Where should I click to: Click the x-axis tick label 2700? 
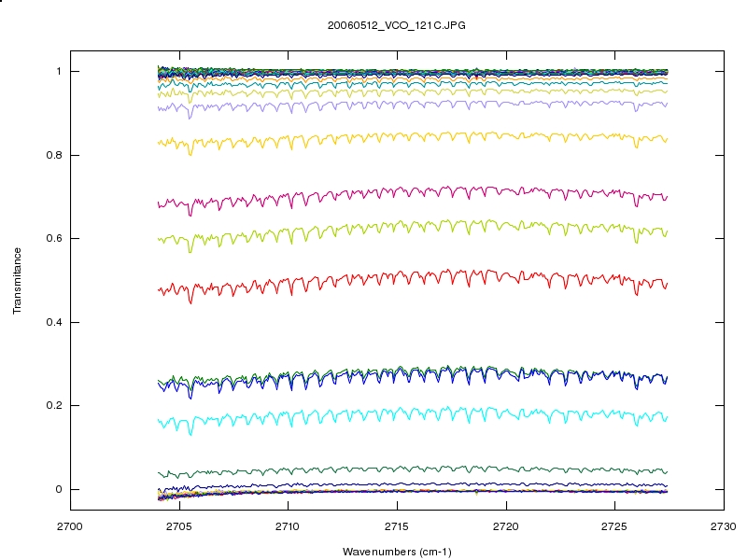70,526
